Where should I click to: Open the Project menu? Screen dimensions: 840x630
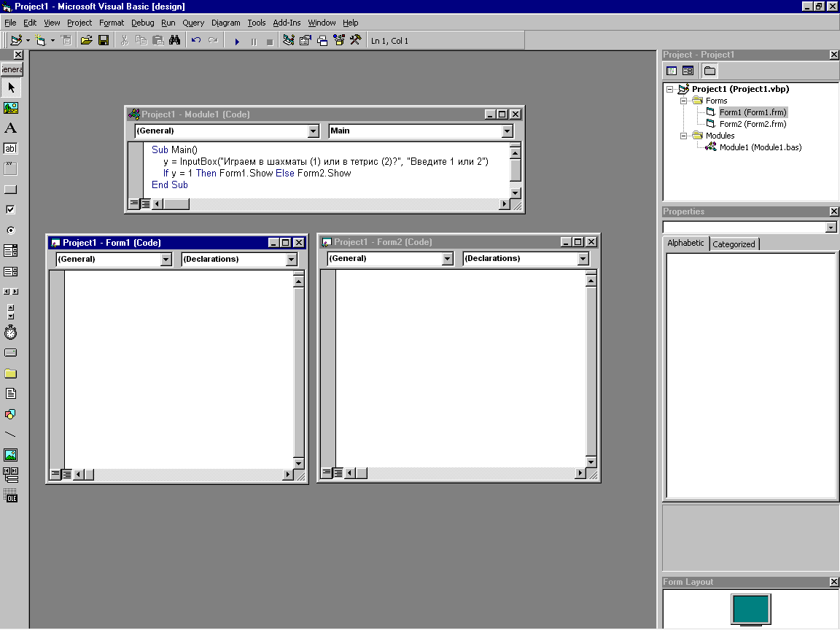pos(79,23)
